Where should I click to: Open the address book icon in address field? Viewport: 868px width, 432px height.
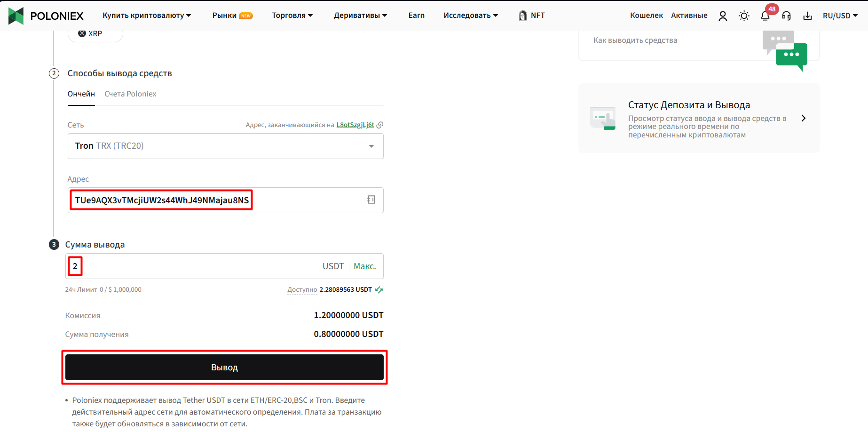[371, 200]
